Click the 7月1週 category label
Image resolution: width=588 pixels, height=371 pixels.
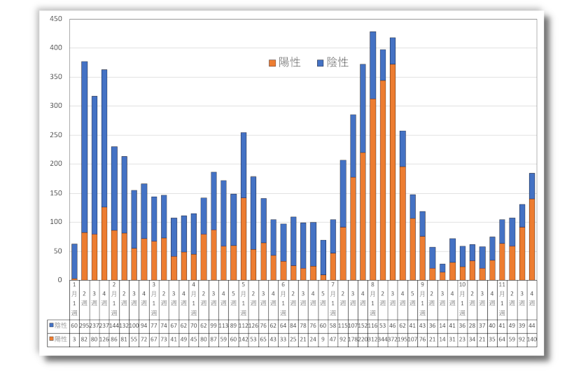tap(332, 299)
